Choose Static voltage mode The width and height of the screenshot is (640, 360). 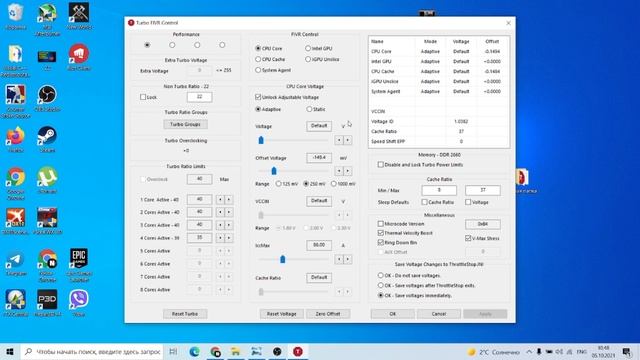(x=309, y=109)
